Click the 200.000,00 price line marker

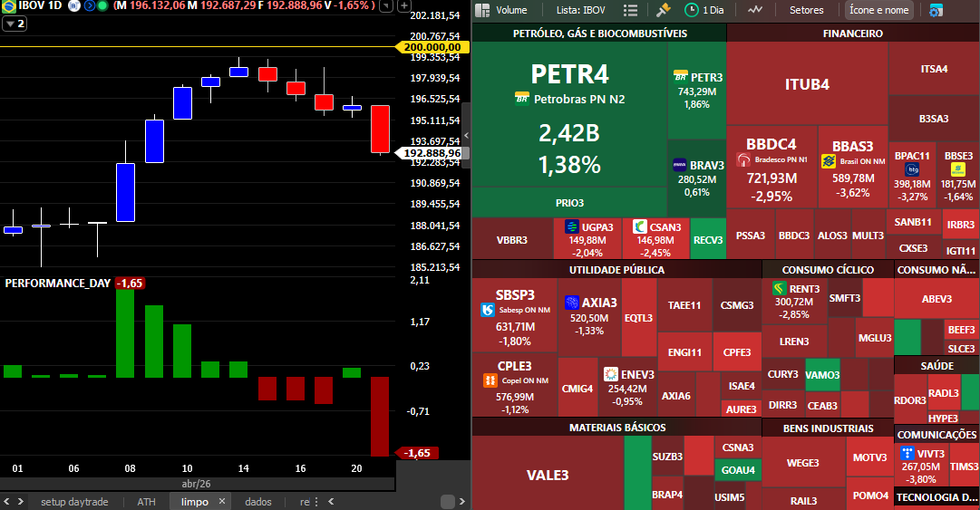coord(432,47)
